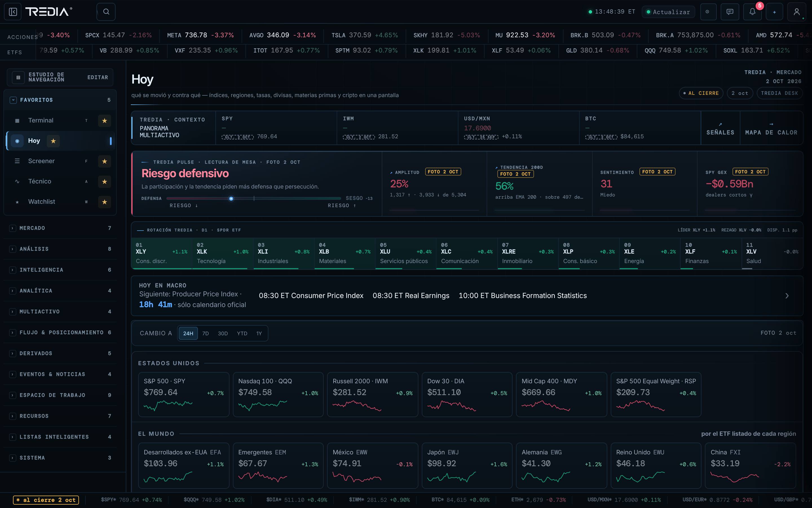Click the Tredia Desk pill
The image size is (812, 508).
click(780, 93)
